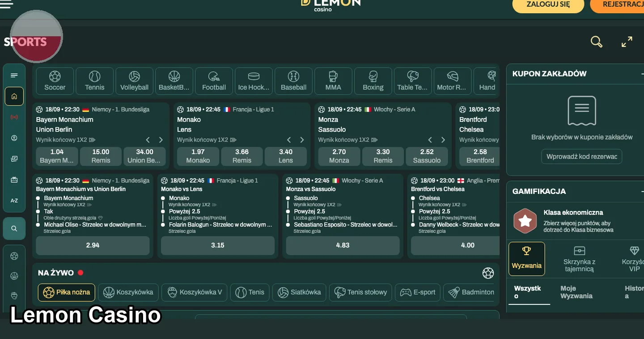
Task: Open the sidebar user profile icon
Action: pyautogui.click(x=14, y=138)
